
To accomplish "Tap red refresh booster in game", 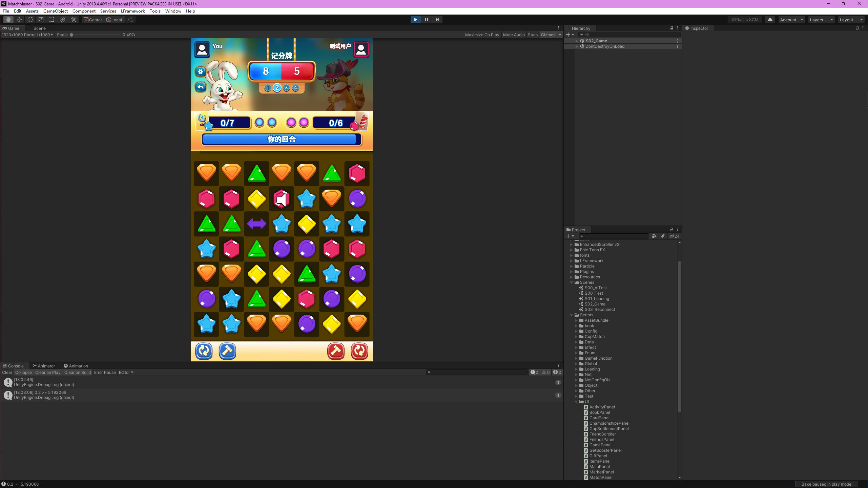I will (x=359, y=351).
